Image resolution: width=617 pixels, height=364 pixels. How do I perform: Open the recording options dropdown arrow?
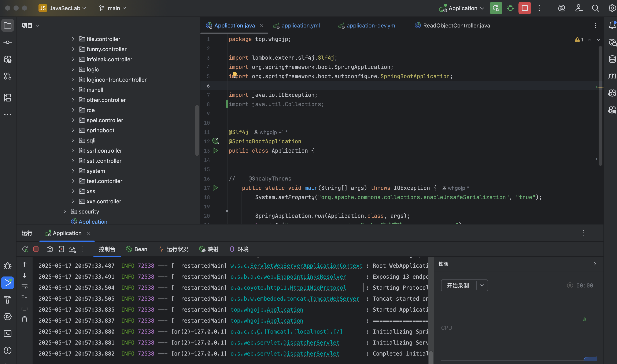(x=482, y=286)
